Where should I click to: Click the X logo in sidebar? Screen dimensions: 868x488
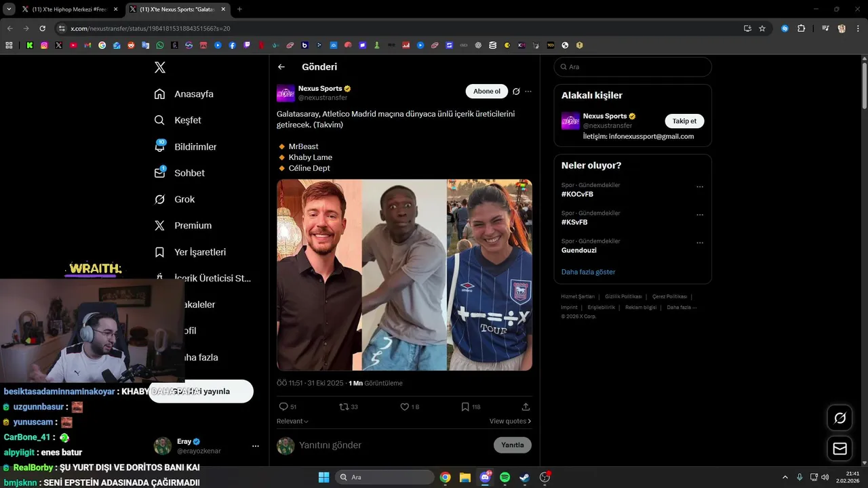[x=160, y=67]
